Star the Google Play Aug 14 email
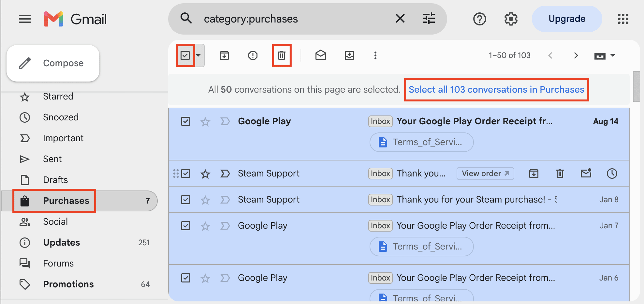The width and height of the screenshot is (644, 304). (x=205, y=122)
